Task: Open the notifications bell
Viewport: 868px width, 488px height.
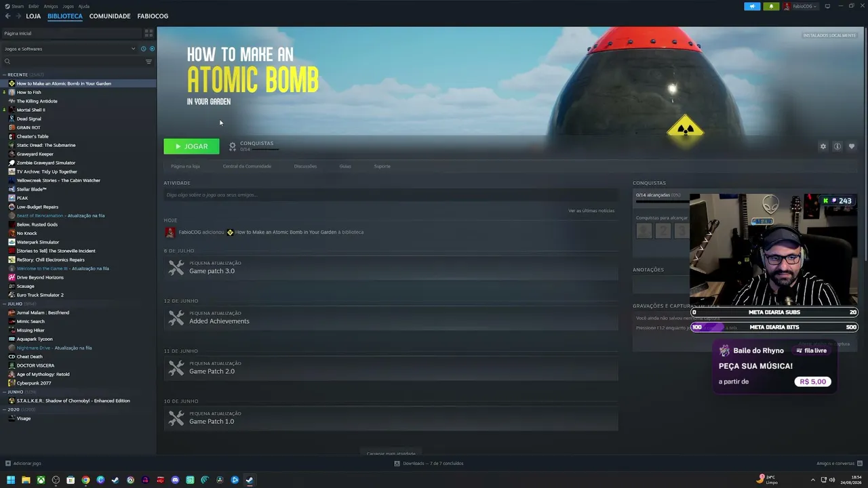Action: (x=771, y=6)
